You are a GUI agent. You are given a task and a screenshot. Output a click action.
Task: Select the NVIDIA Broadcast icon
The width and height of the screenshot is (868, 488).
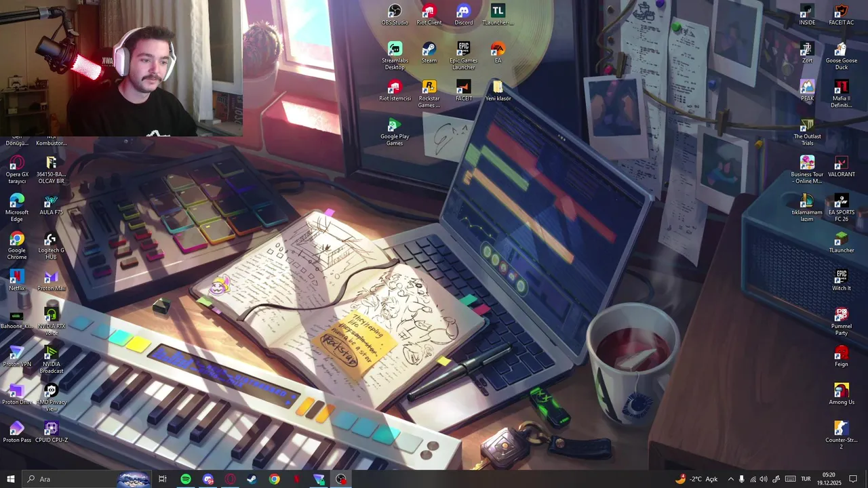pos(51,360)
